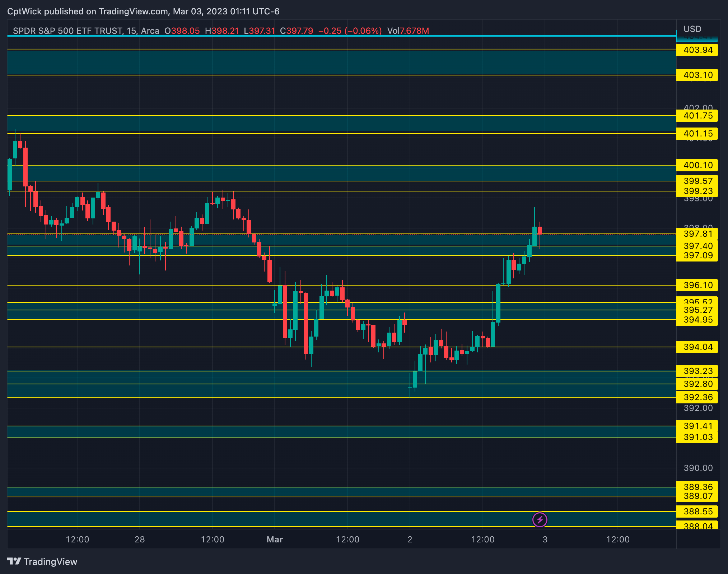The height and width of the screenshot is (574, 728).
Task: Click the SPDR S&P 500 ETF TRUST title
Action: (x=67, y=31)
